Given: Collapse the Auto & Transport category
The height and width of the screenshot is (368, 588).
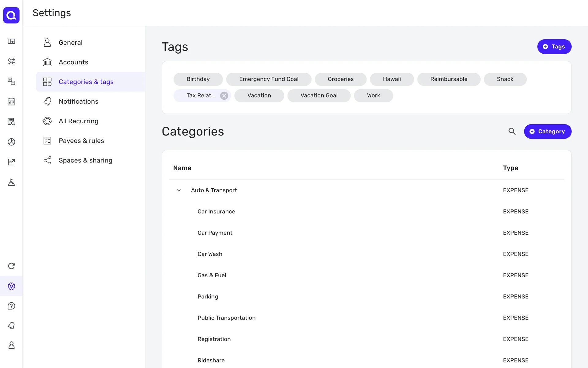Looking at the screenshot, I should [x=179, y=190].
